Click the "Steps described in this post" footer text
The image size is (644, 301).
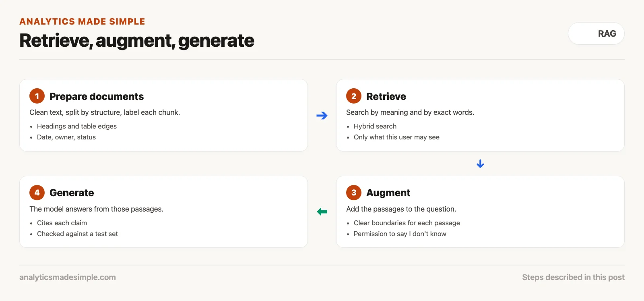click(573, 277)
